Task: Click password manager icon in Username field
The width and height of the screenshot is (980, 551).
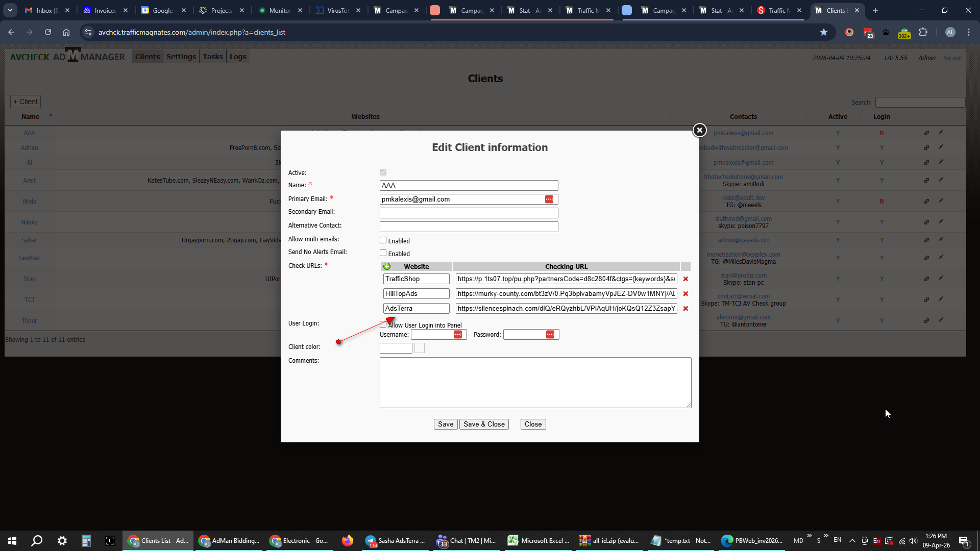Action: [x=457, y=335]
